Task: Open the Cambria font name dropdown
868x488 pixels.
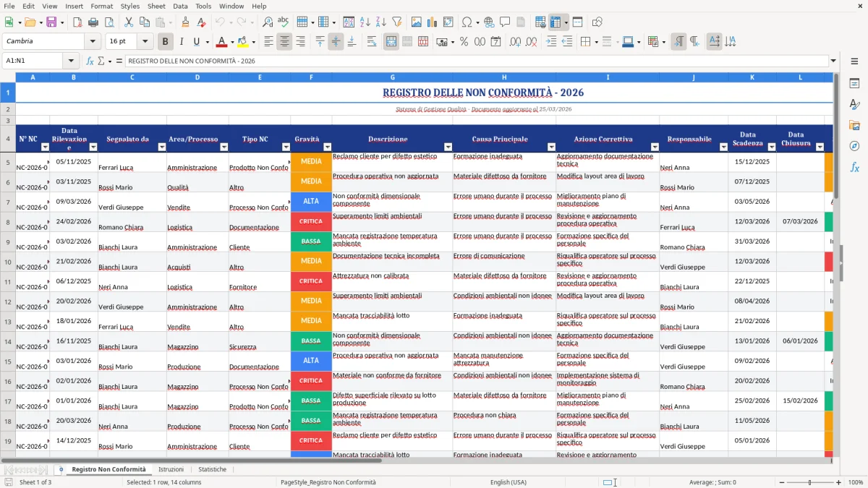Action: tap(91, 41)
